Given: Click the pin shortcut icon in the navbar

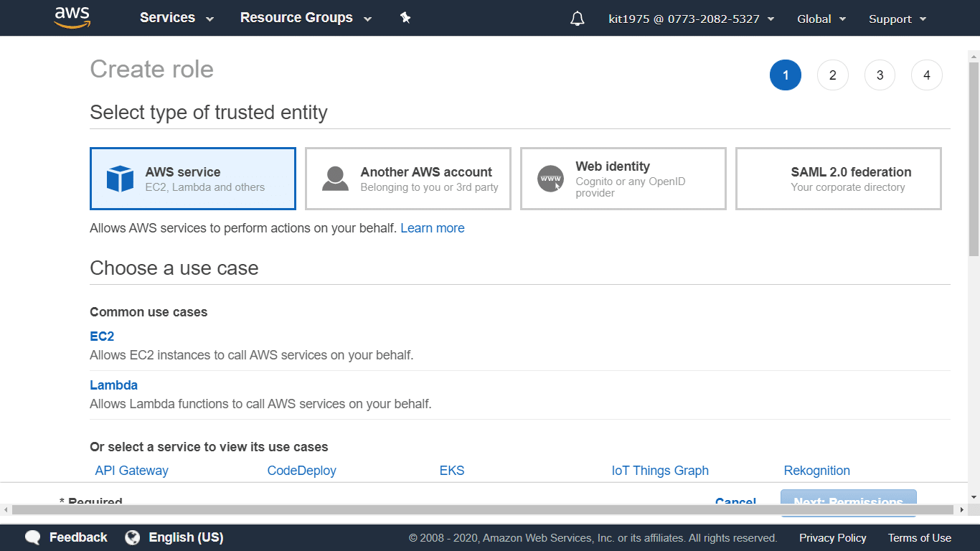Looking at the screenshot, I should point(405,17).
